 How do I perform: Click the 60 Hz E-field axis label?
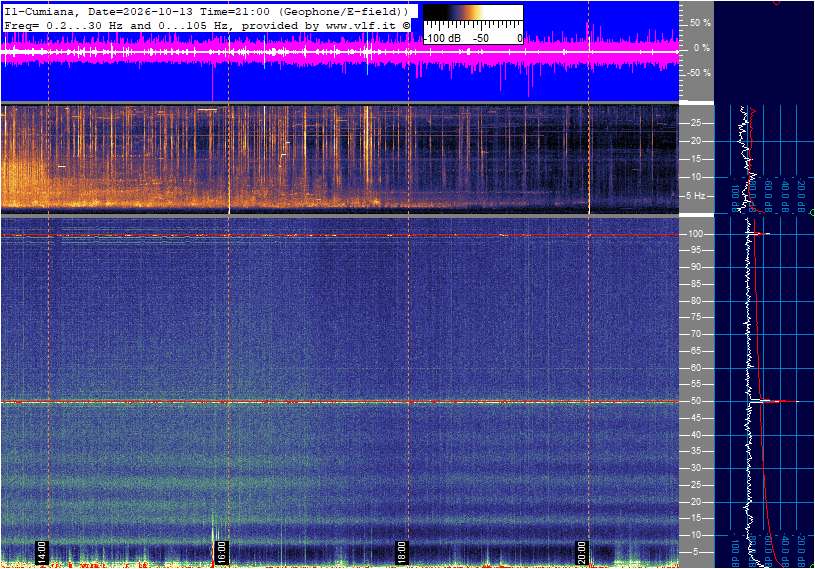[696, 368]
